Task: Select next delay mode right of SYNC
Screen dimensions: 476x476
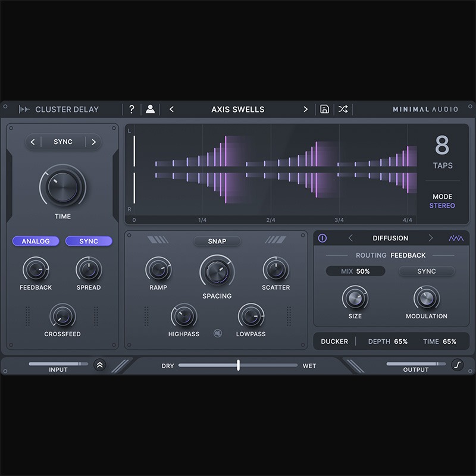Action: click(93, 142)
